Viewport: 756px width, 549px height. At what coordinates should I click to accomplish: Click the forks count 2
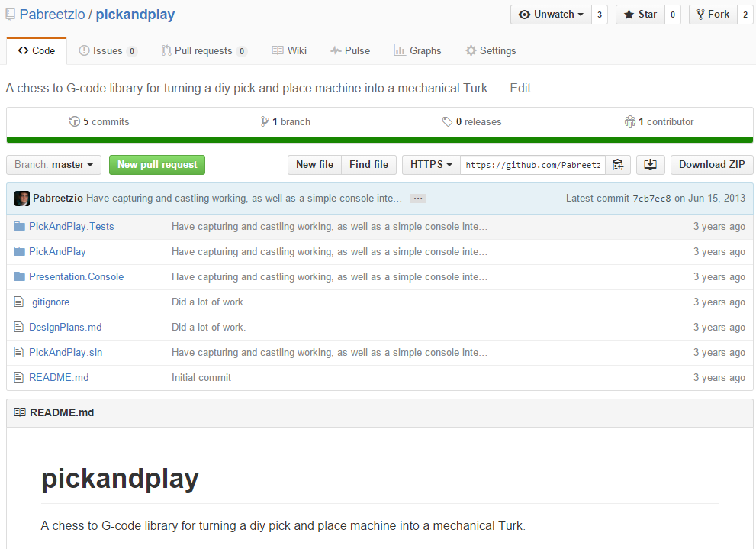(745, 15)
